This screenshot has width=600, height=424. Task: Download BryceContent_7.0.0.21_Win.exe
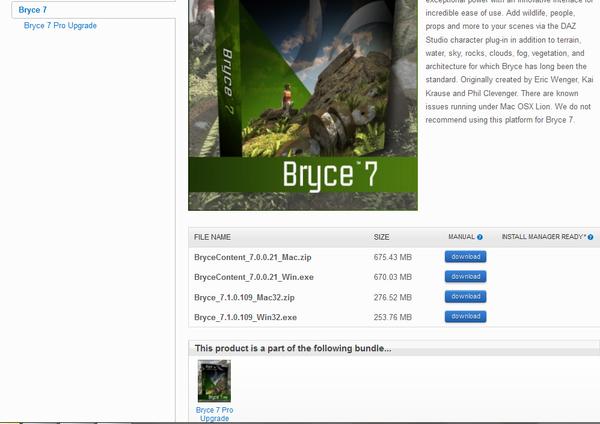pyautogui.click(x=465, y=277)
